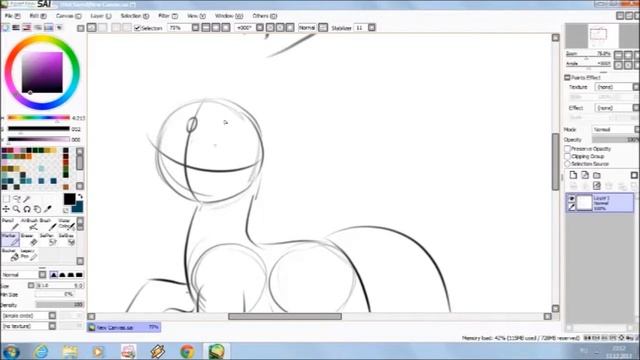Pick the Eyedropper color picker tool
The width and height of the screenshot is (640, 360).
[x=48, y=209]
